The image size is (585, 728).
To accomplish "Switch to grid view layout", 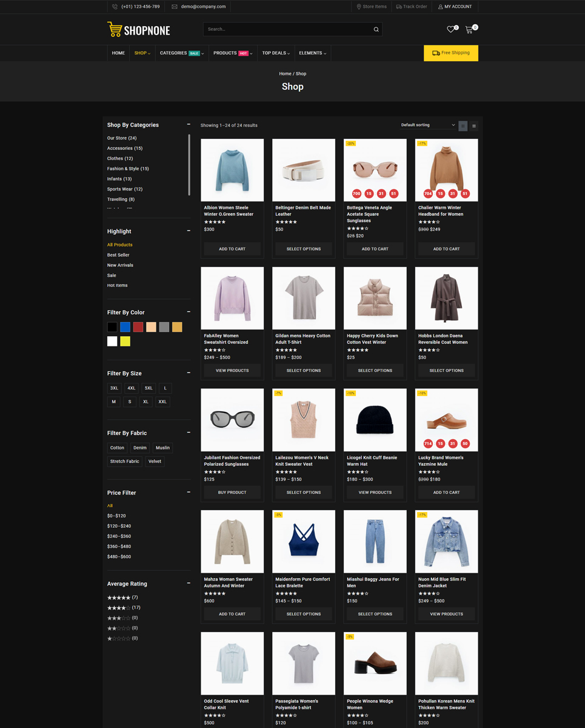I will point(463,126).
